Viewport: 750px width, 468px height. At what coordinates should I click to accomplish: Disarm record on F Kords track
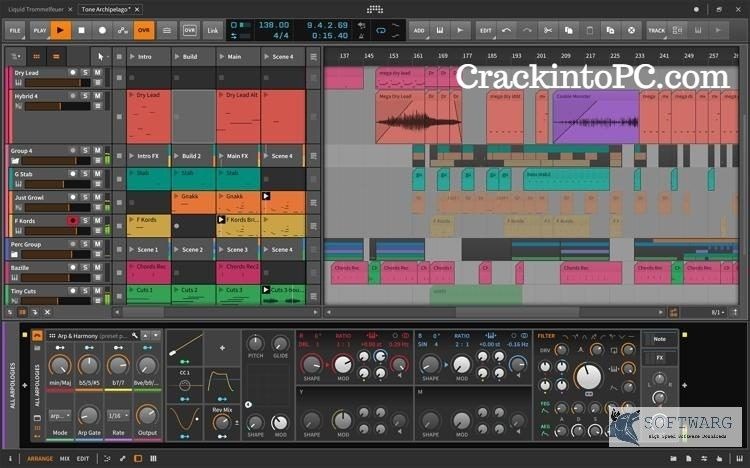73,221
